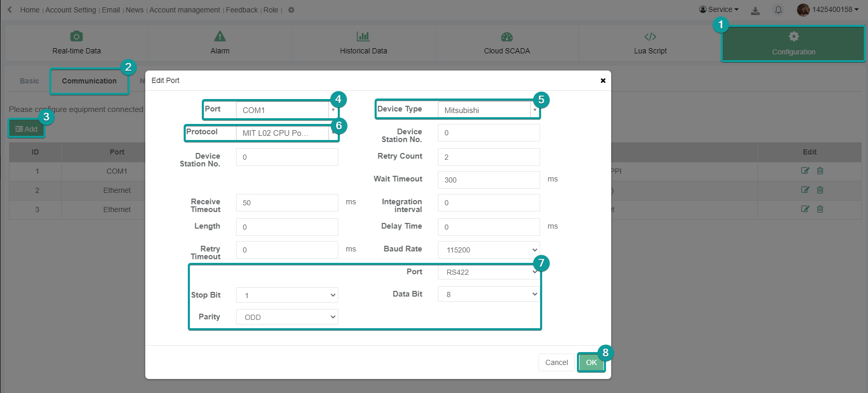The image size is (868, 393).
Task: Switch to the Communication tab
Action: (x=89, y=81)
